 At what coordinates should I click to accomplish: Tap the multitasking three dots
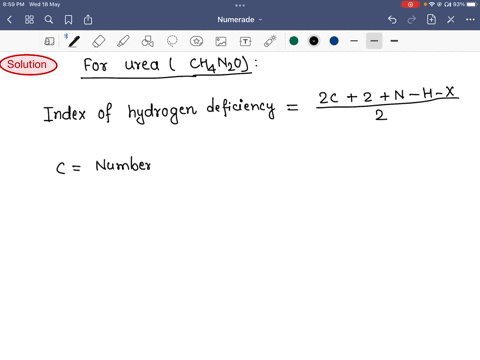tap(240, 5)
